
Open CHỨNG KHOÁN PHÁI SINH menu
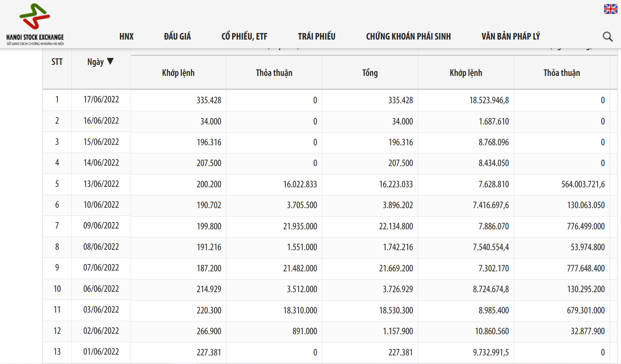[408, 37]
